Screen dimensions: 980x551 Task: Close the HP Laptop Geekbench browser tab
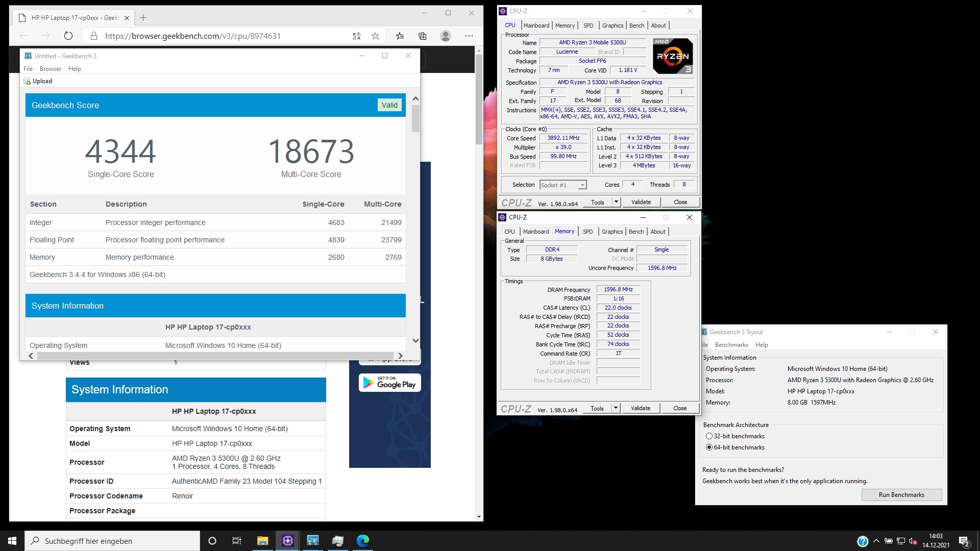pyautogui.click(x=127, y=18)
